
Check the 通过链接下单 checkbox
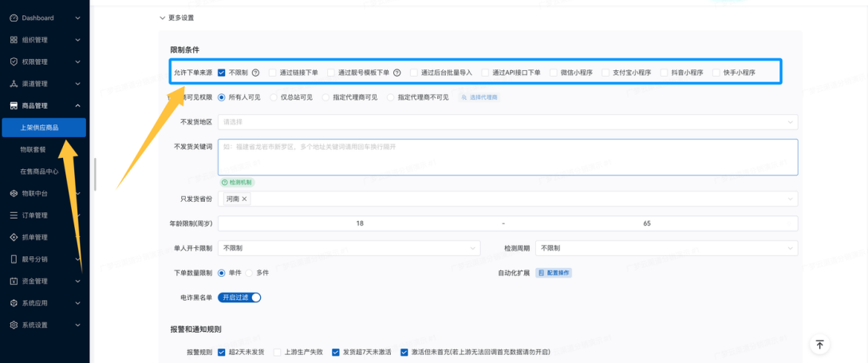click(272, 73)
